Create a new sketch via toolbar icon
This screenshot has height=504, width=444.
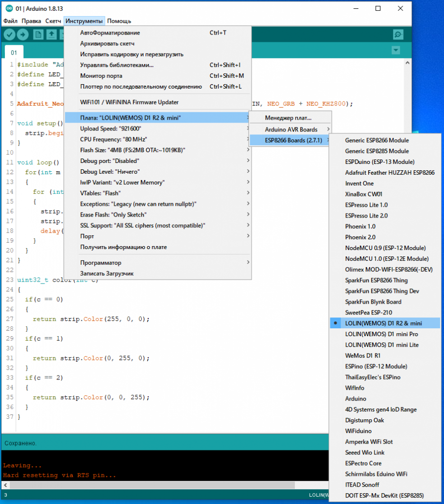(38, 34)
